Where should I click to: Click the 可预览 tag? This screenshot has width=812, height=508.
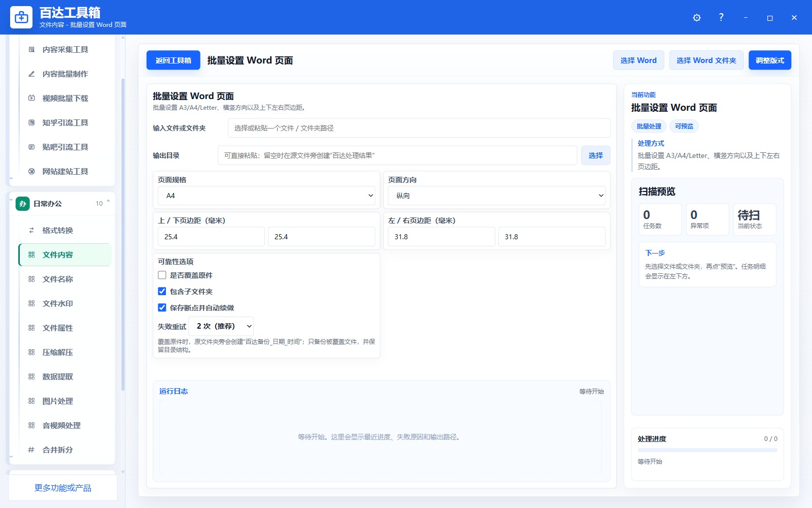pos(684,126)
